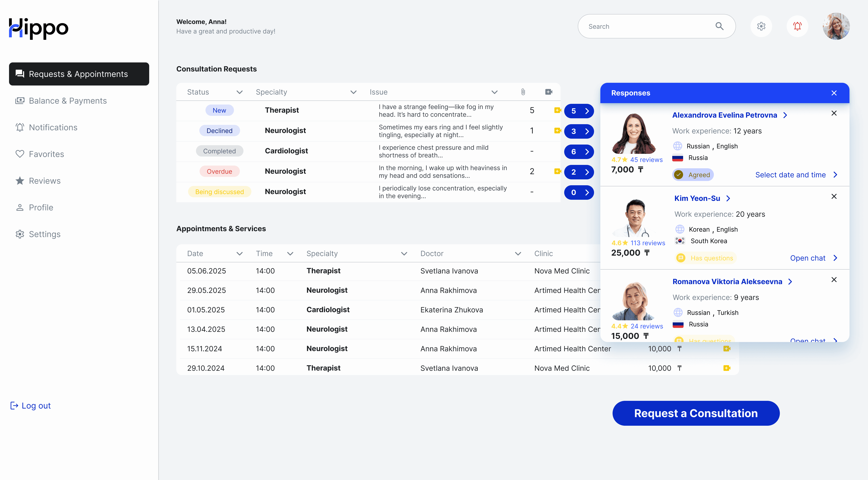Open Anna's profile avatar picture
Image resolution: width=868 pixels, height=480 pixels.
click(x=836, y=26)
